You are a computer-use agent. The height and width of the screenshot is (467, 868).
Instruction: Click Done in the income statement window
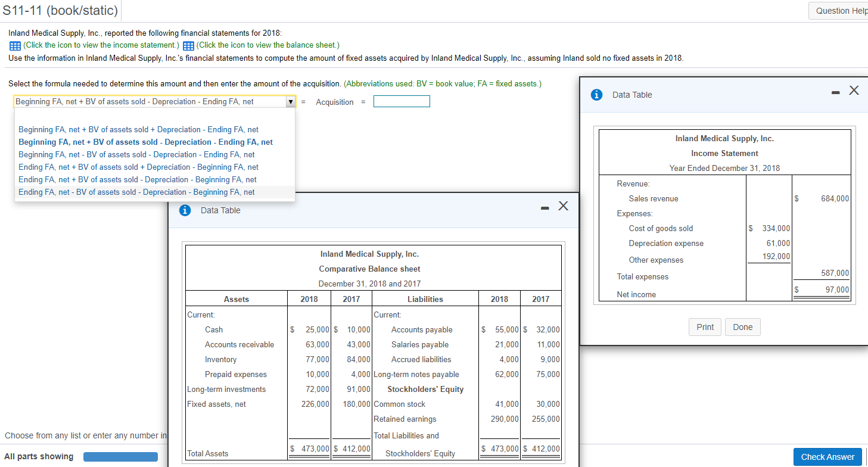[x=743, y=327]
